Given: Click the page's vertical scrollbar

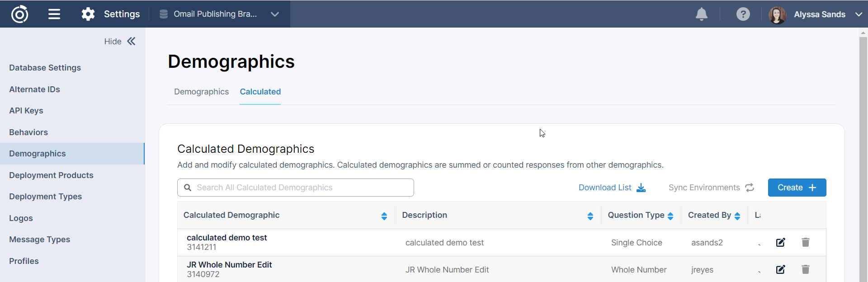Looking at the screenshot, I should click(x=863, y=154).
